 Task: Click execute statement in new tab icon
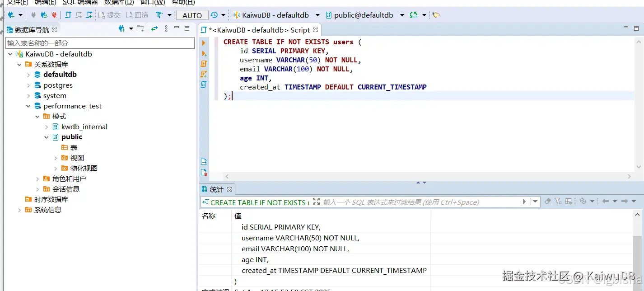(204, 53)
